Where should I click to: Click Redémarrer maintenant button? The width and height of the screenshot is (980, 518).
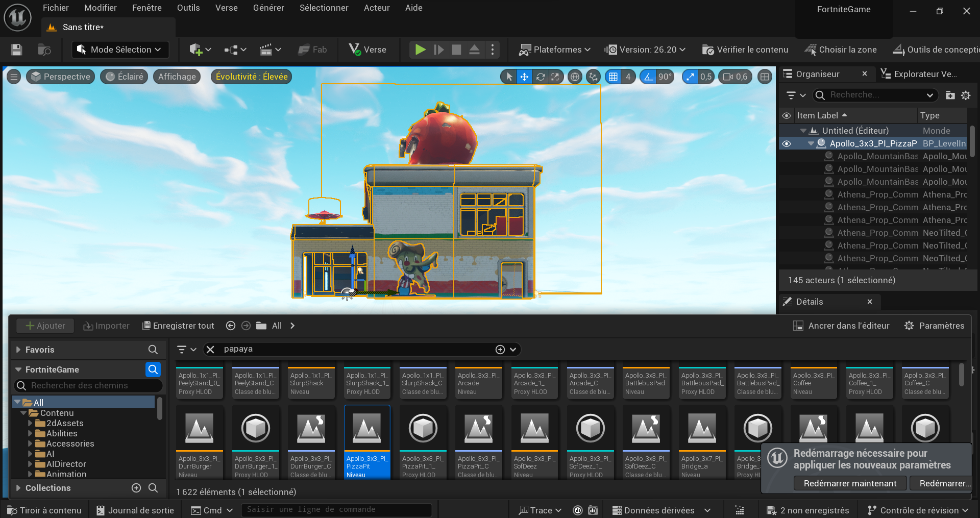point(850,483)
